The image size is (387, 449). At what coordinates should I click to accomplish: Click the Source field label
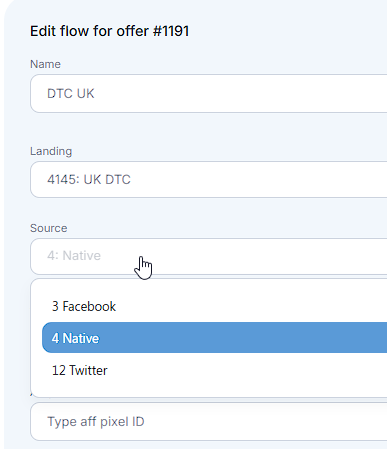49,228
